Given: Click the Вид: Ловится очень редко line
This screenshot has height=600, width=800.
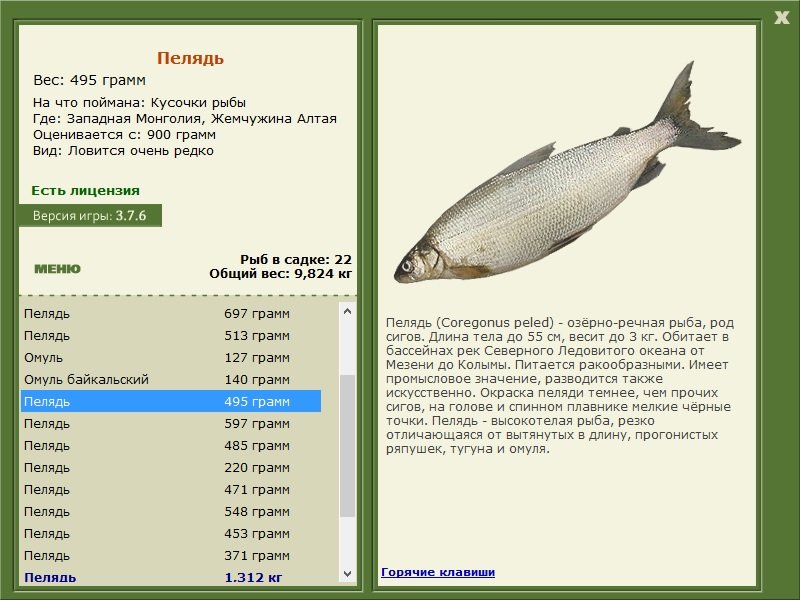Looking at the screenshot, I should click(x=123, y=151).
